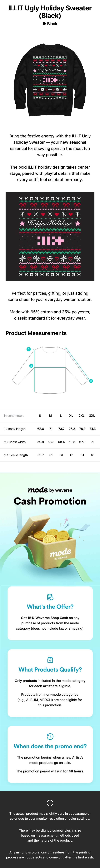Image resolution: width=100 pixels, height=868 pixels.
Task: Click measurement marker 2 on sweater diagram
Action: pos(31,366)
